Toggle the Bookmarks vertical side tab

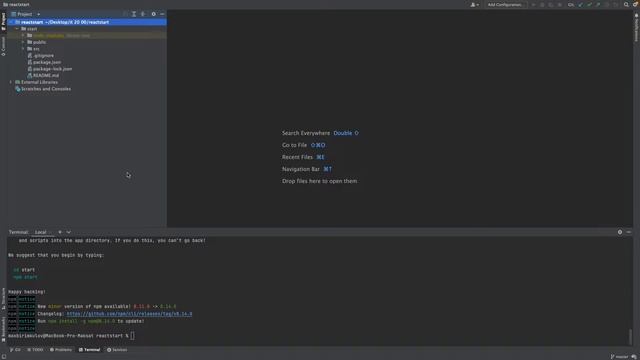(4, 329)
